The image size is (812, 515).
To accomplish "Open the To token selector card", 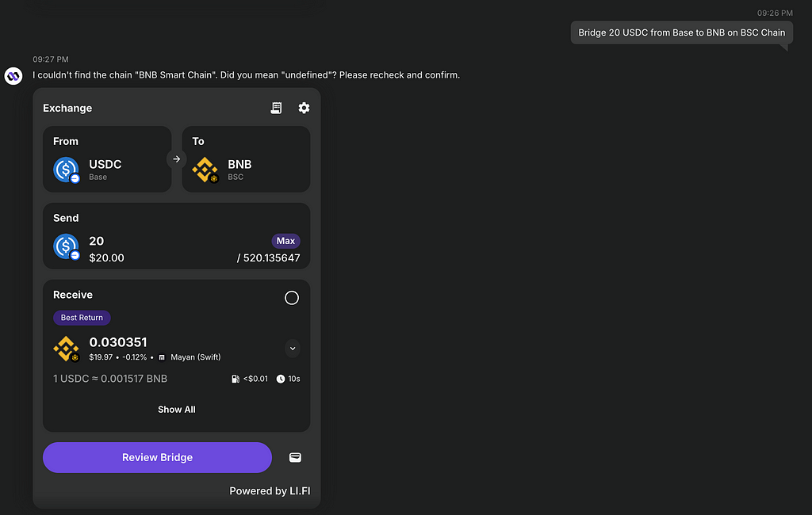I will pos(246,159).
